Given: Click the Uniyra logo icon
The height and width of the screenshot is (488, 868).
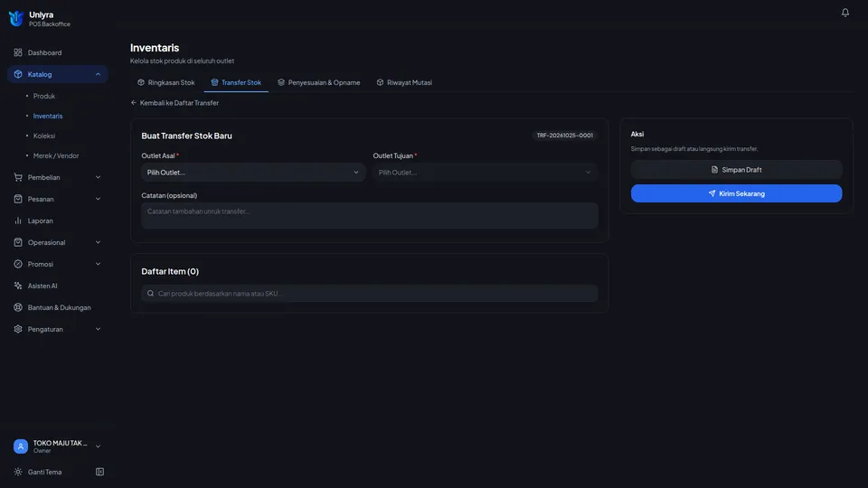Looking at the screenshot, I should (x=16, y=18).
